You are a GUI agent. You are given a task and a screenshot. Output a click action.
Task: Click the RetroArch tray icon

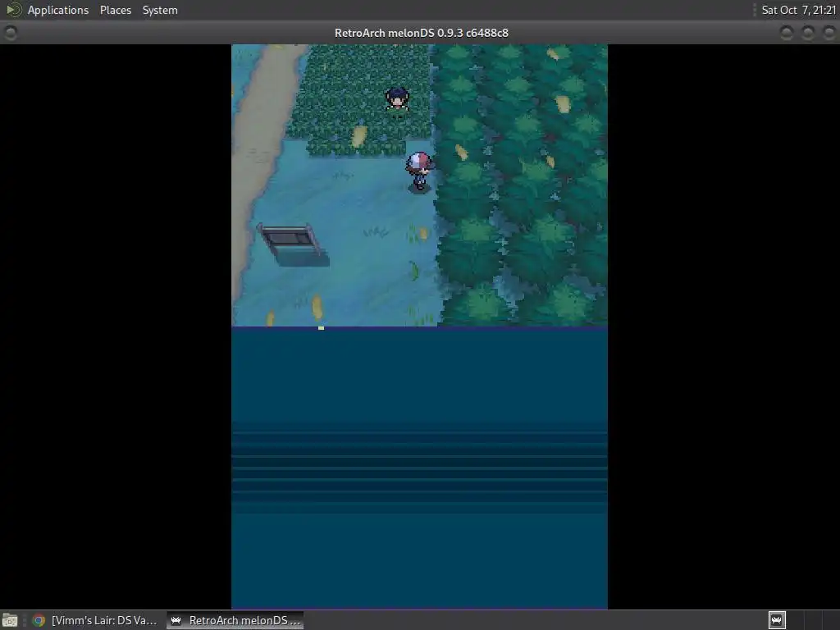(x=777, y=620)
